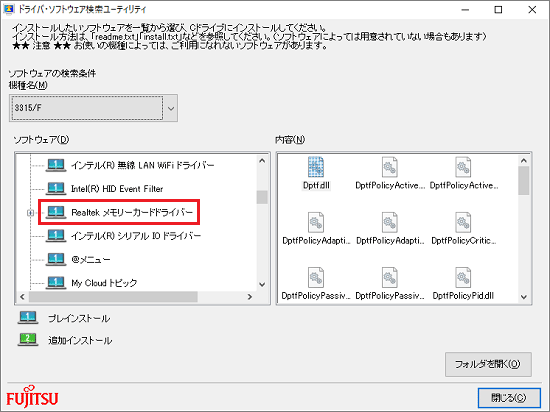Maximize the driver search utility window
Image resolution: width=550 pixels, height=412 pixels.
tap(498, 10)
